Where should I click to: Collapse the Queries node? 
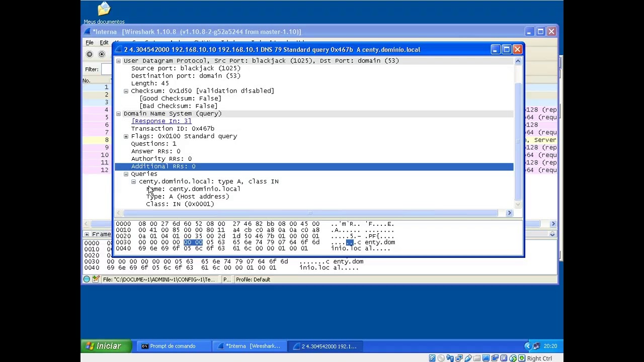[x=126, y=174]
